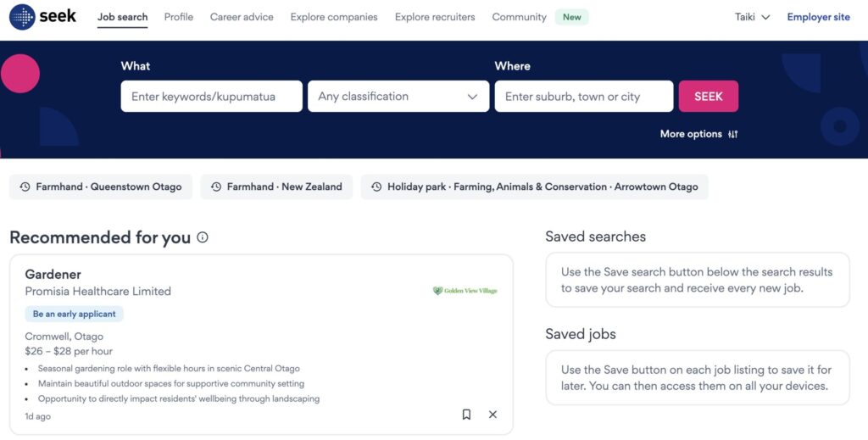Viewport: 868px width, 440px height.
Task: Open Career advice menu item
Action: (242, 17)
